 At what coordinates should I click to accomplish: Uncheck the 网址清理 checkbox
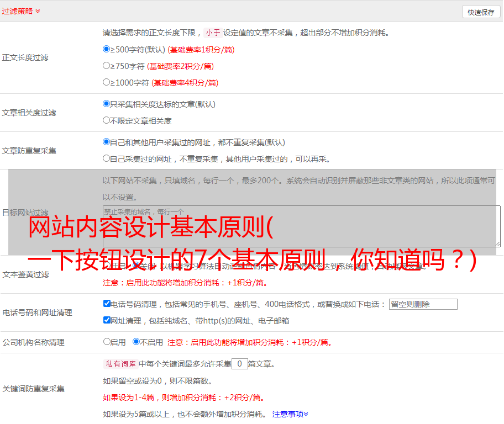point(107,320)
